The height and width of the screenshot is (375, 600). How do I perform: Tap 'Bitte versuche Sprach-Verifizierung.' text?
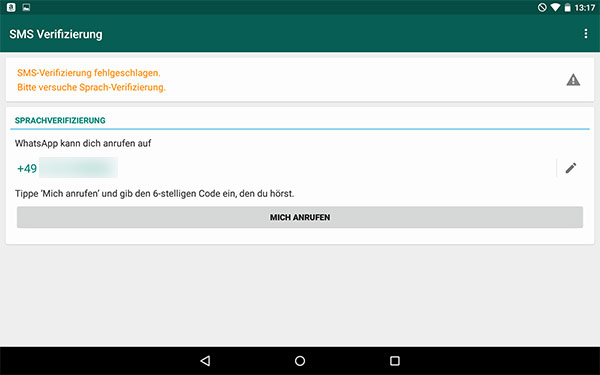coord(91,87)
